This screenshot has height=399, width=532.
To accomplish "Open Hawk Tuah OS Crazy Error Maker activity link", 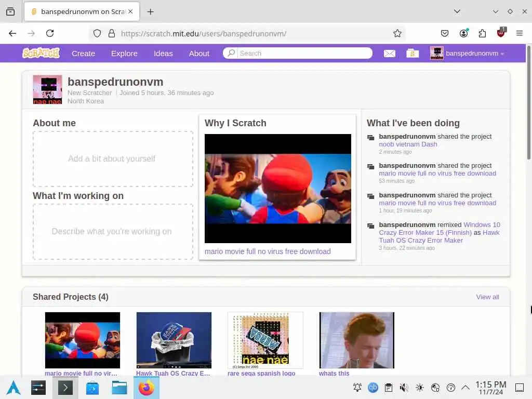I will coord(440,236).
